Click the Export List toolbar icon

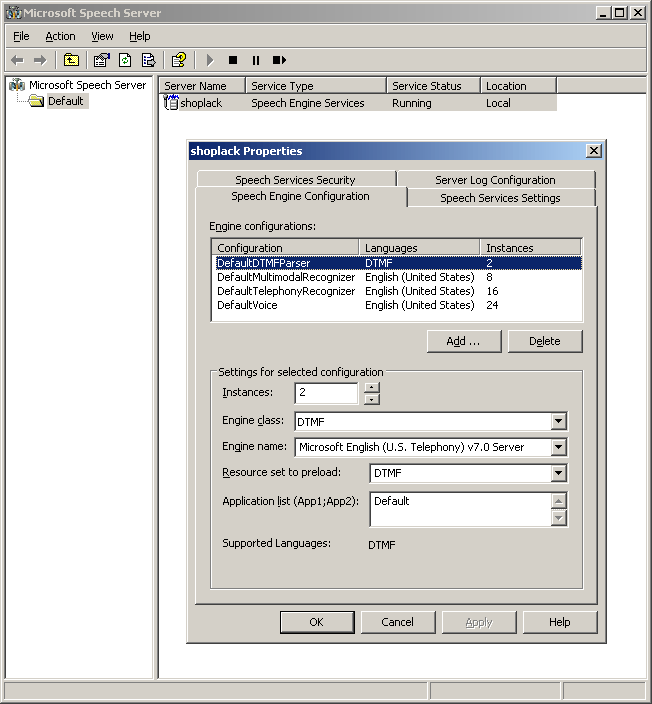(149, 60)
